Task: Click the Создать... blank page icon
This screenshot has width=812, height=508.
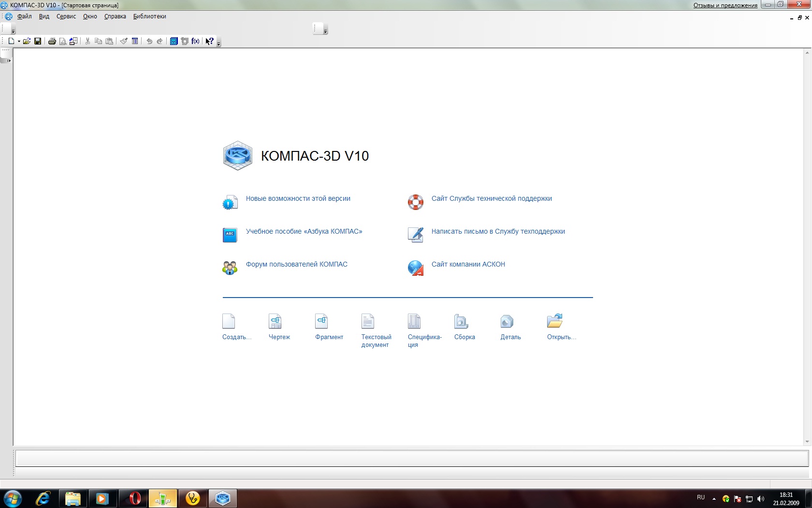Action: (x=229, y=321)
